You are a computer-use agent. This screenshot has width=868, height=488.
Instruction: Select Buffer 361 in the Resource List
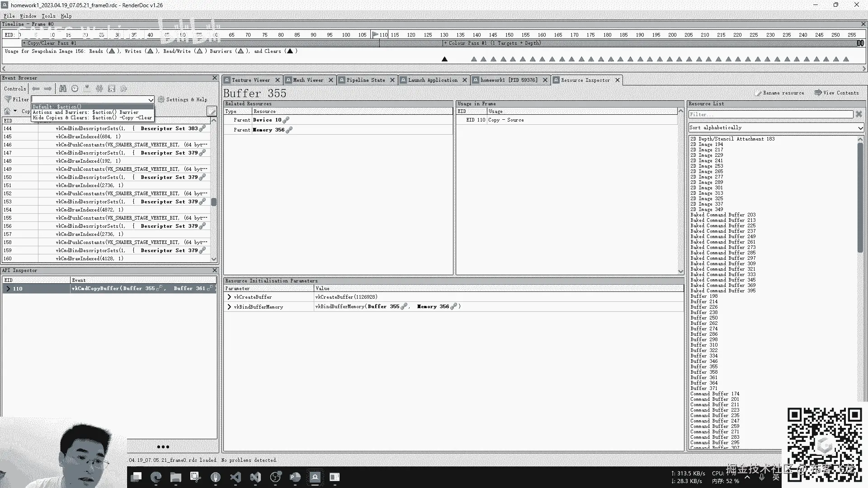pyautogui.click(x=704, y=378)
